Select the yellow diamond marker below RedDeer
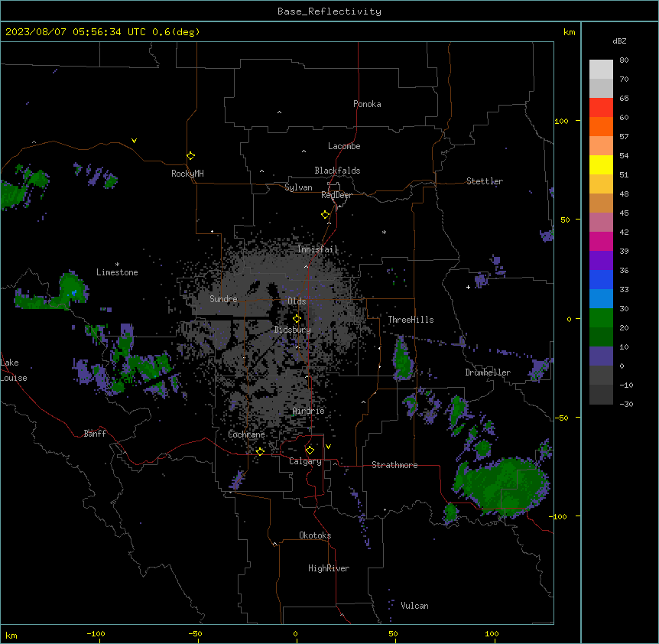 326,215
